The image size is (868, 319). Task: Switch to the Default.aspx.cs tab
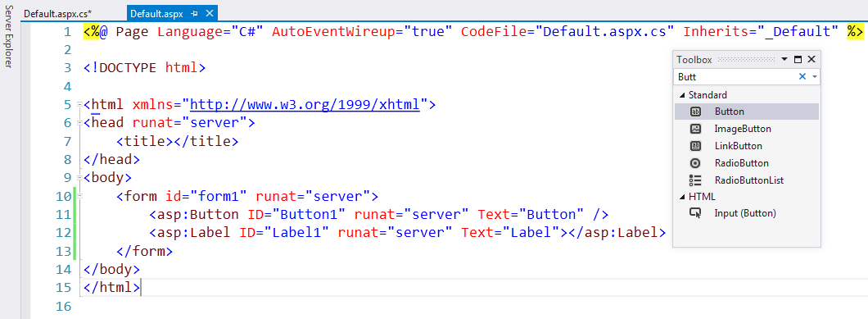click(x=57, y=13)
